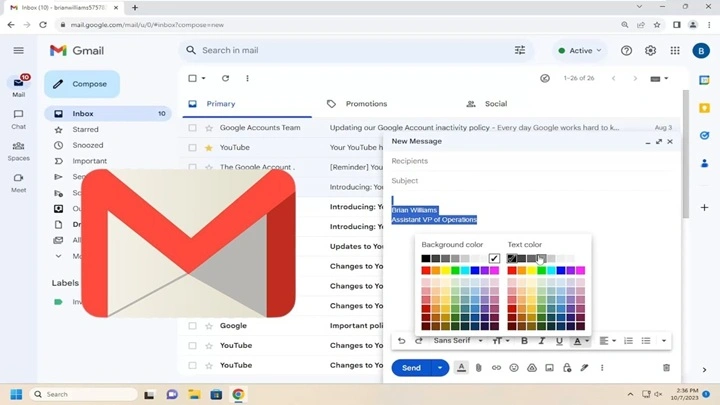Open the send options dropdown arrow
Image resolution: width=720 pixels, height=405 pixels.
point(440,368)
